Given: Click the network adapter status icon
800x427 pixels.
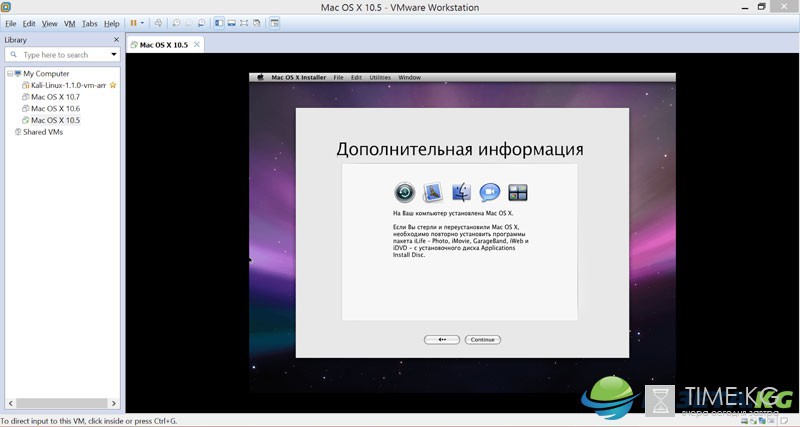Looking at the screenshot, I should pos(762,421).
